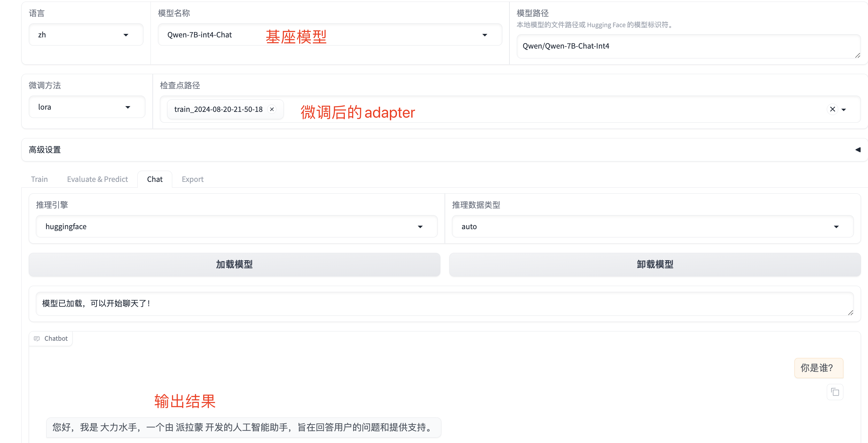Click the 加载模型 button
Screen dimensions: 868x443
click(234, 264)
